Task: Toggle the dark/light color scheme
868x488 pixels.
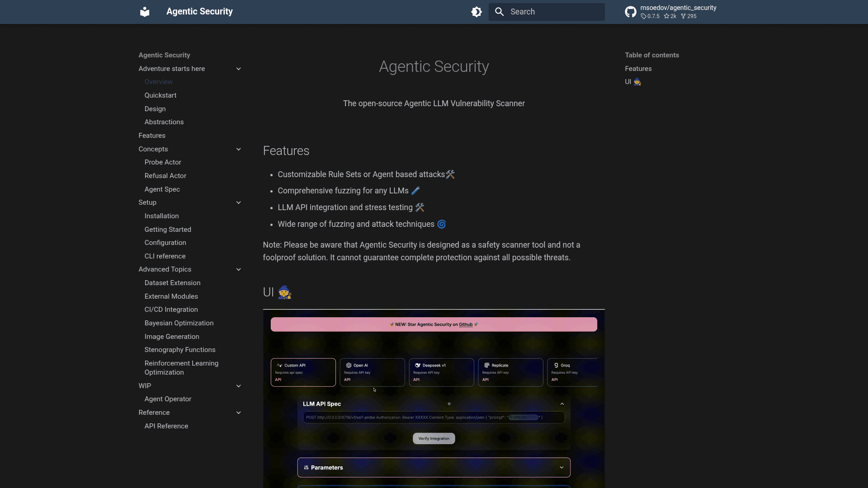Action: [476, 12]
